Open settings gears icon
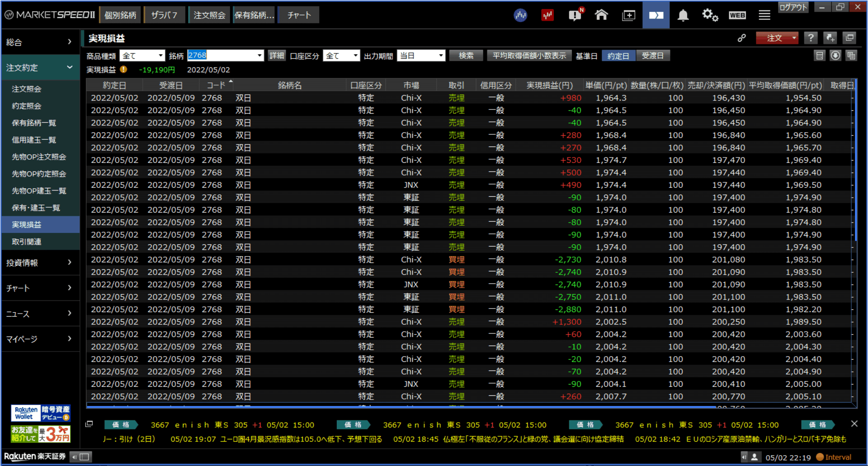Viewport: 868px width, 466px height. [x=710, y=15]
